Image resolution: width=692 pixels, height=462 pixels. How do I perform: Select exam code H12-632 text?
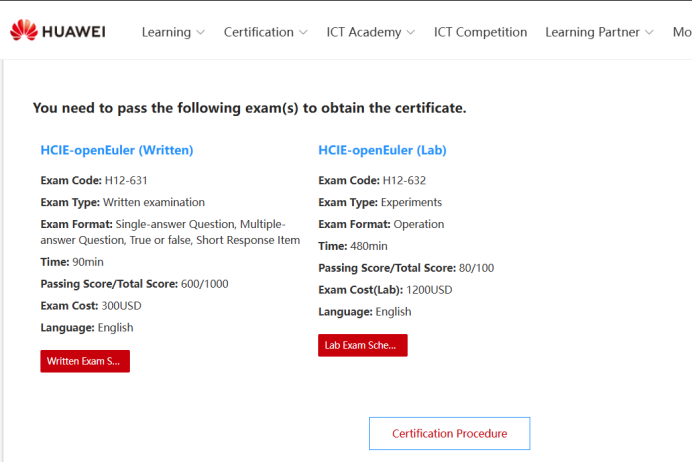click(404, 180)
